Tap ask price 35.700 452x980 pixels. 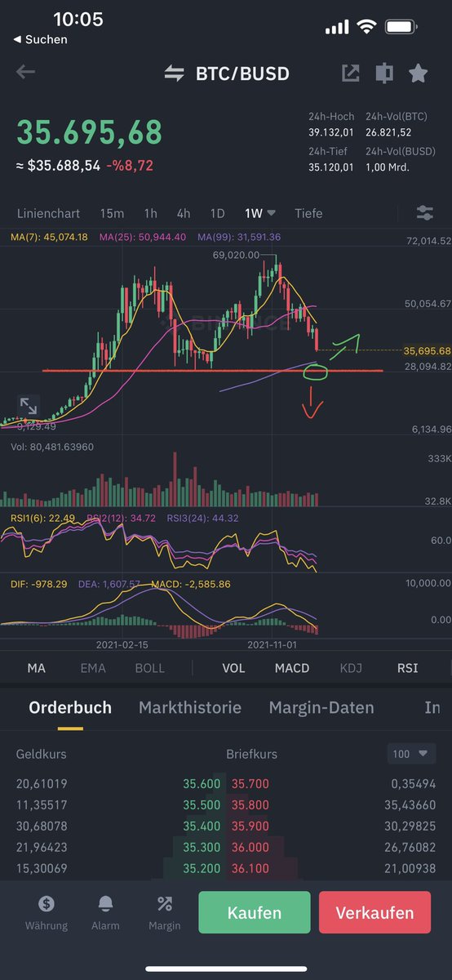(250, 783)
